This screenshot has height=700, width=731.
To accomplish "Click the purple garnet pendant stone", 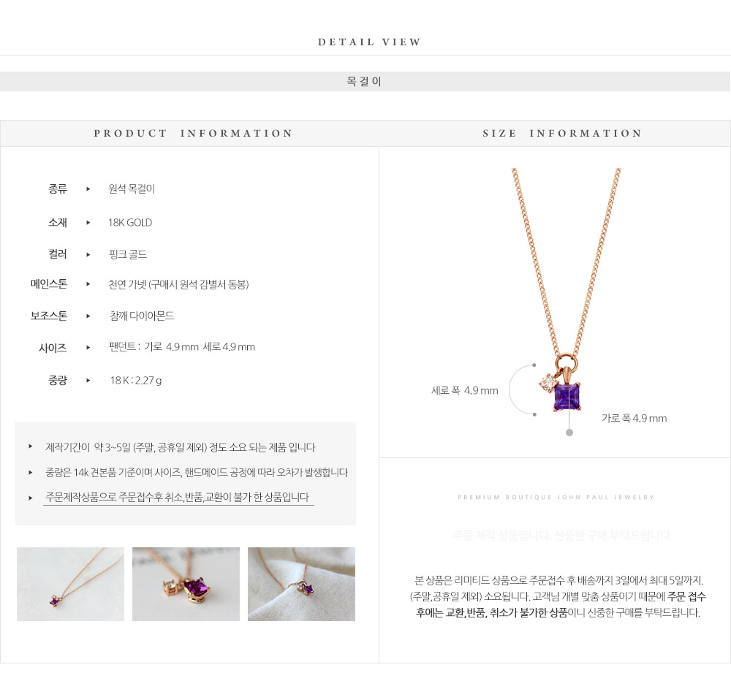I will point(567,397).
